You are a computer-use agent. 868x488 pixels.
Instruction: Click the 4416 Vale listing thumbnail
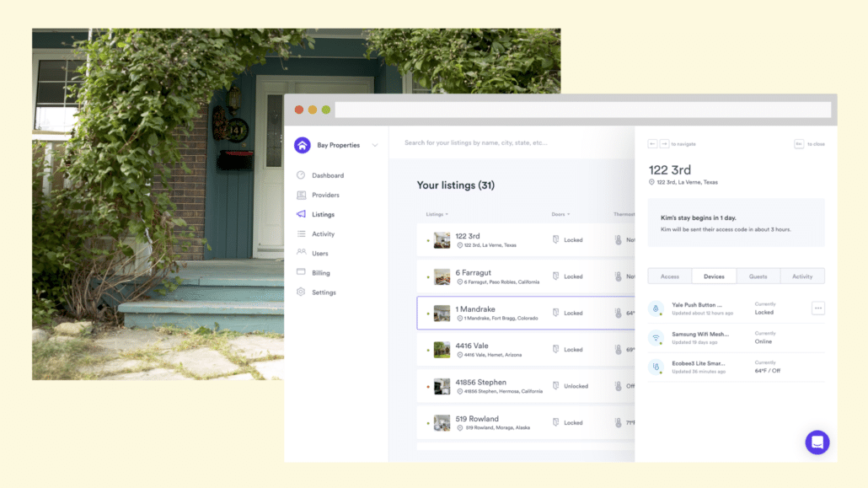pyautogui.click(x=442, y=350)
